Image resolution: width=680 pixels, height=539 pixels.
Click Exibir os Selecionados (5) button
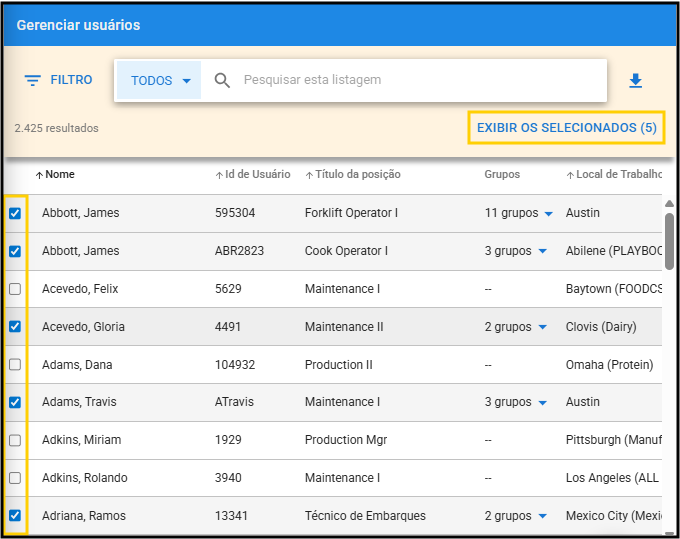[x=566, y=128]
